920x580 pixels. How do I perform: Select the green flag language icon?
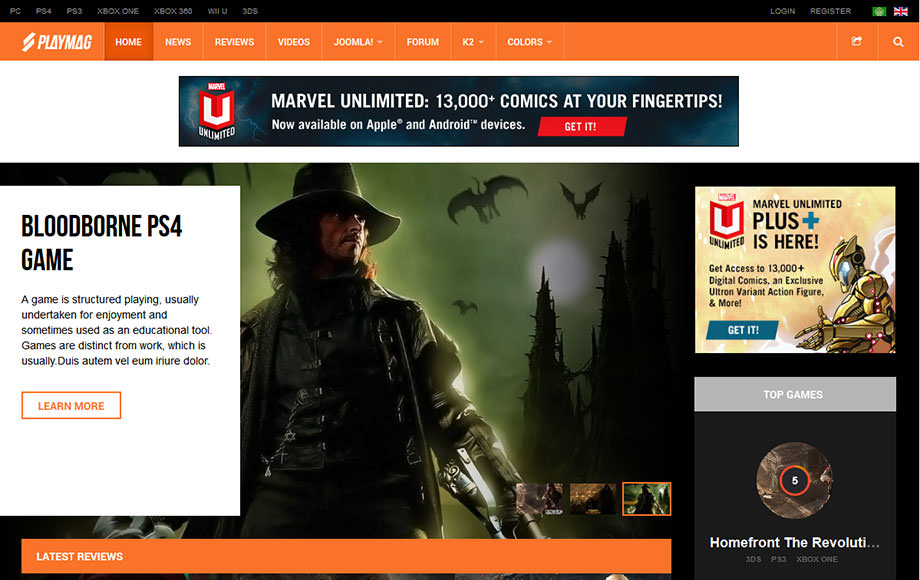pos(879,11)
